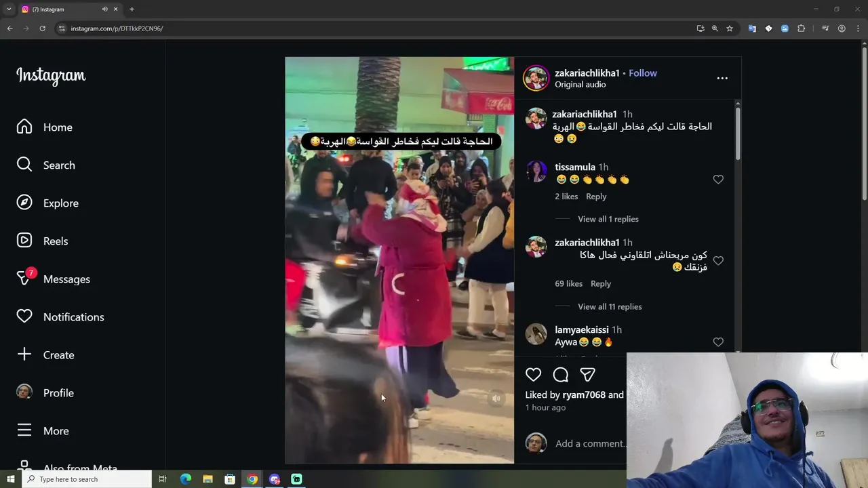Click the address bar URL

[x=117, y=28]
